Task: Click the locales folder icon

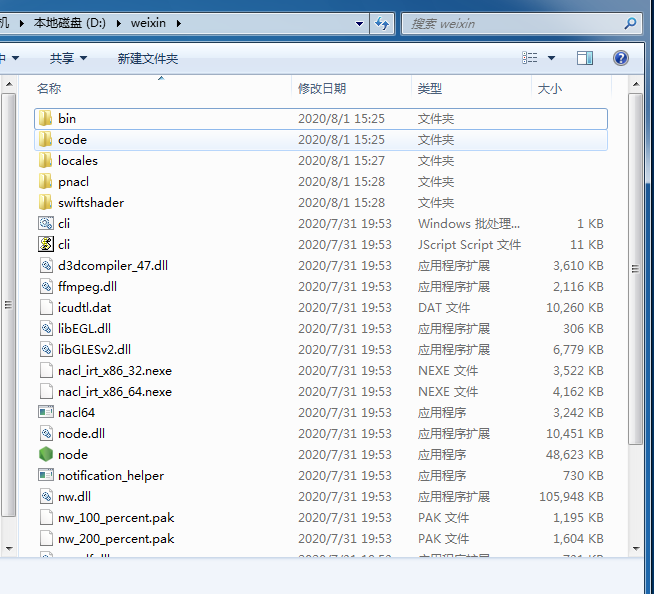Action: click(x=45, y=161)
